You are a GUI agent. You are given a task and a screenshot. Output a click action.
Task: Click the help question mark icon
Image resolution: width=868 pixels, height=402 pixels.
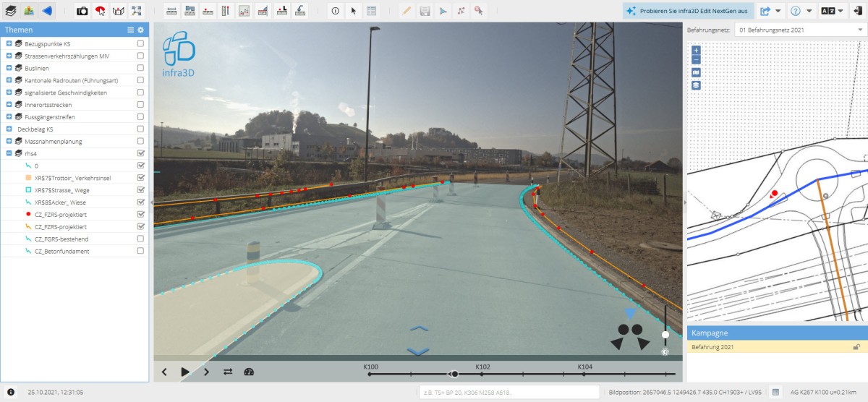pyautogui.click(x=796, y=11)
